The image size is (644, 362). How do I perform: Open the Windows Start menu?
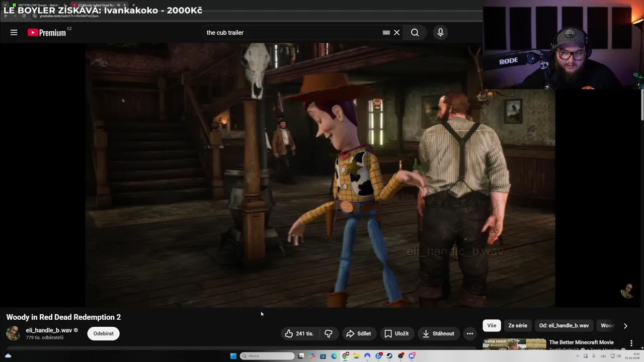(x=233, y=356)
